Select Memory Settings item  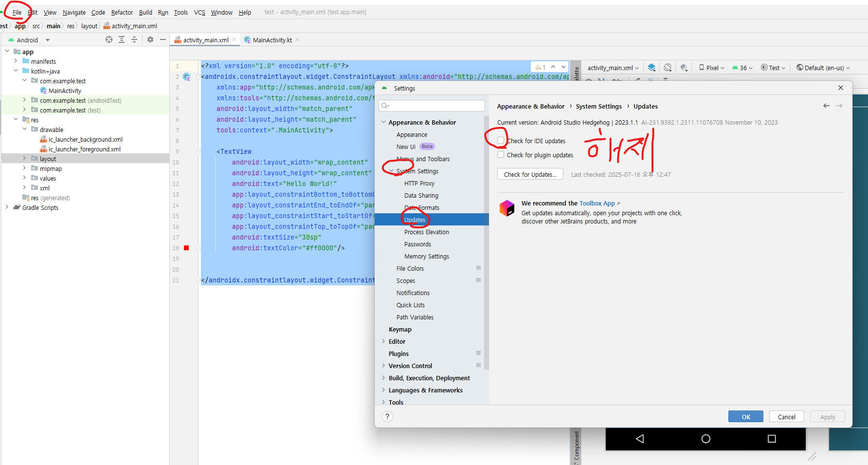point(426,256)
